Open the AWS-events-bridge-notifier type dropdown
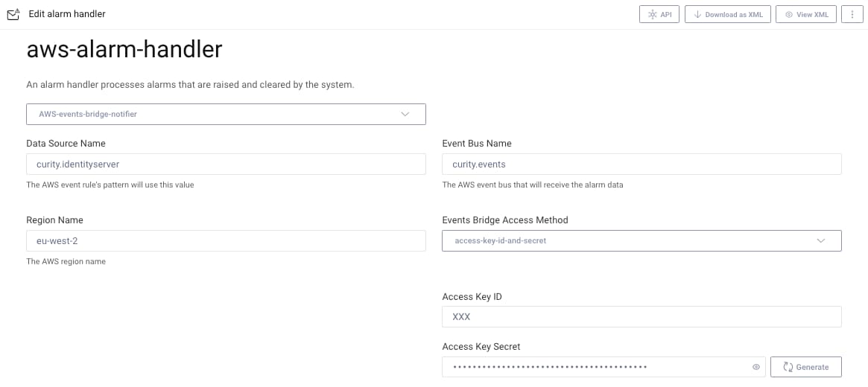This screenshot has height=387, width=868. tap(226, 114)
